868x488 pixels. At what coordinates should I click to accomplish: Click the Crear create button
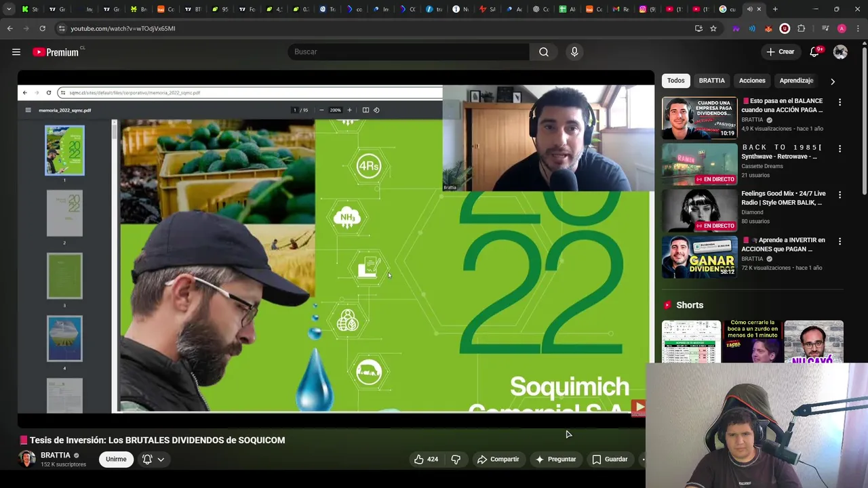click(781, 52)
